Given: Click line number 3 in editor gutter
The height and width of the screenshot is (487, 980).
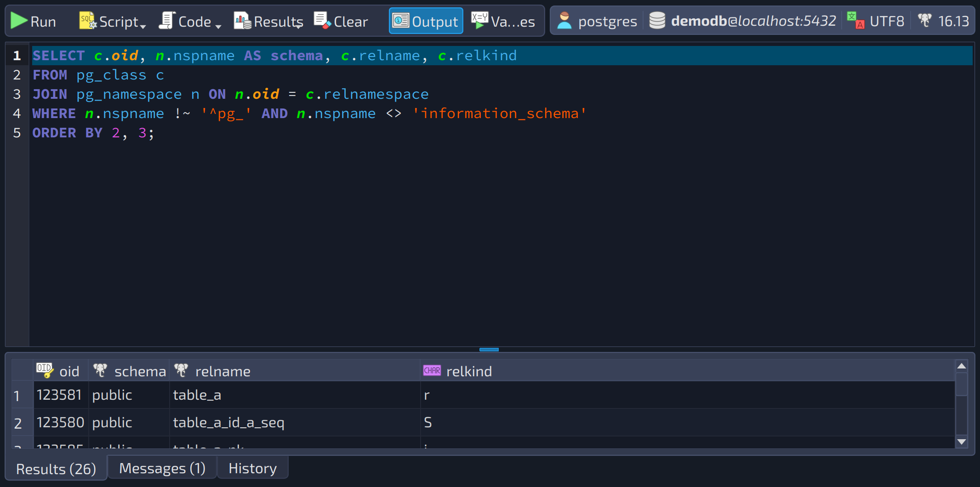Looking at the screenshot, I should (x=17, y=94).
